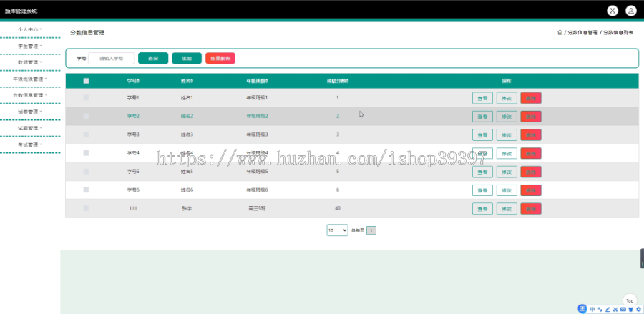Screen dimensions: 644x314
Task: Edit row 学号1 with 修改
Action: click(507, 98)
